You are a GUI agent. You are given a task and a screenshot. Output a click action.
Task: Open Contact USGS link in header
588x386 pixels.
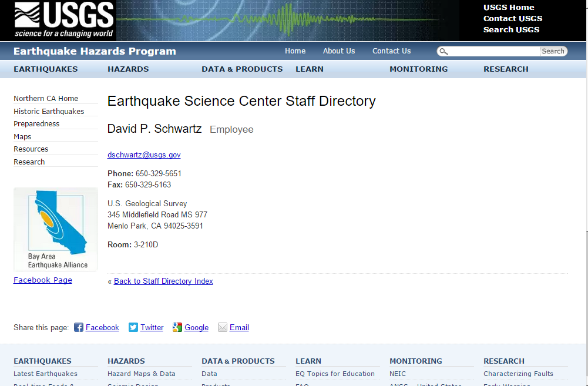(513, 19)
